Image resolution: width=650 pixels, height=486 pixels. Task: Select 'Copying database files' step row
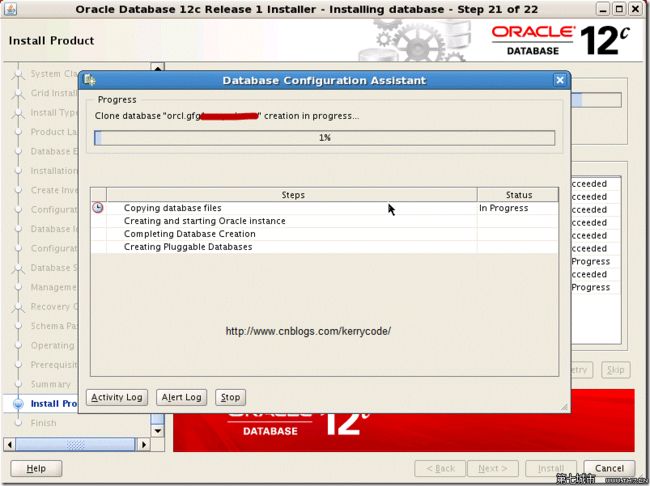coord(324,208)
